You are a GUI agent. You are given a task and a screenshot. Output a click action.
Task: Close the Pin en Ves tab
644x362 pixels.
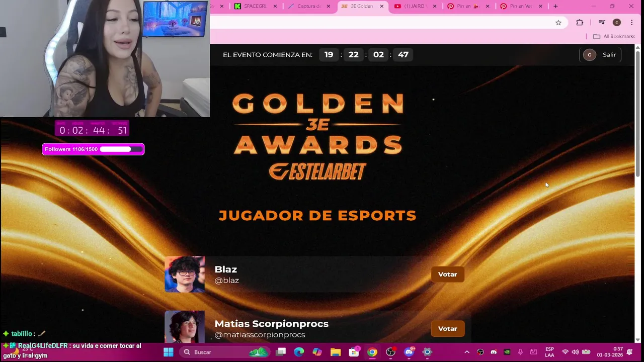[541, 6]
